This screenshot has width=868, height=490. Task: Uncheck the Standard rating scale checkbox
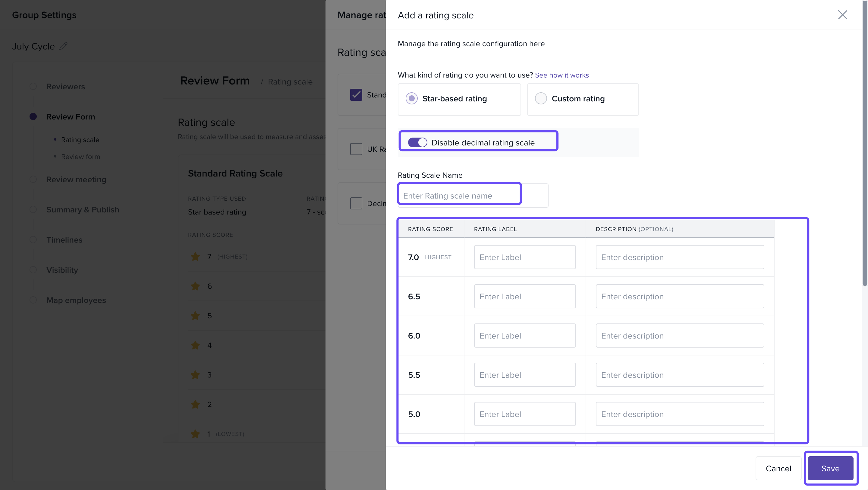pyautogui.click(x=356, y=95)
